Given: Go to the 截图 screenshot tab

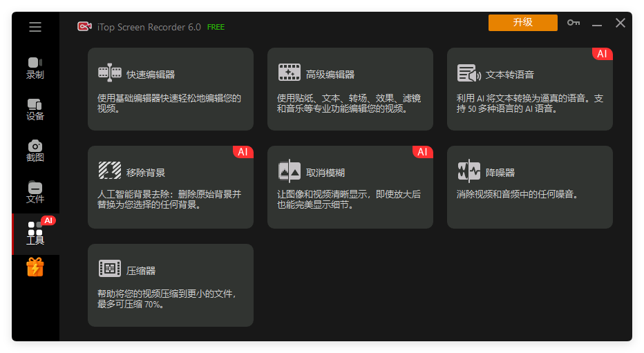Looking at the screenshot, I should pos(35,151).
